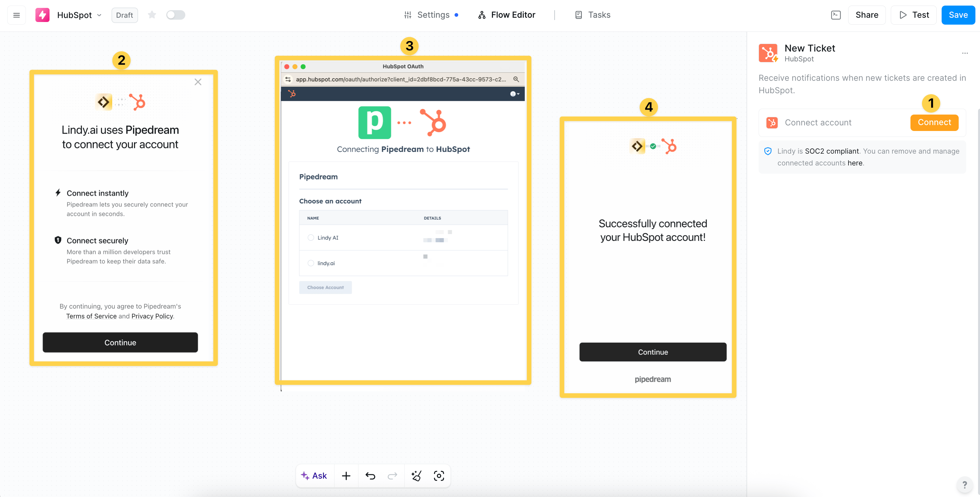Open the Tasks tab
Image resolution: width=980 pixels, height=497 pixels.
point(592,15)
